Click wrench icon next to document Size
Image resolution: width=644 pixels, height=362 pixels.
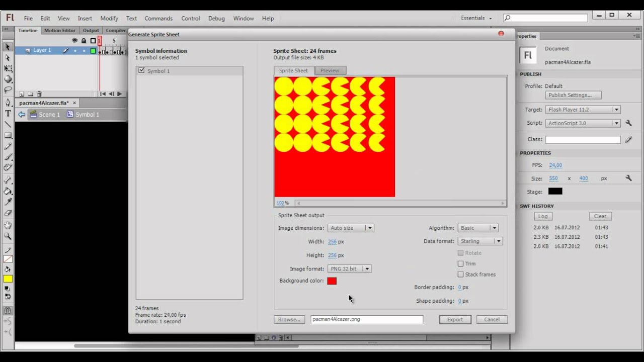pos(628,178)
